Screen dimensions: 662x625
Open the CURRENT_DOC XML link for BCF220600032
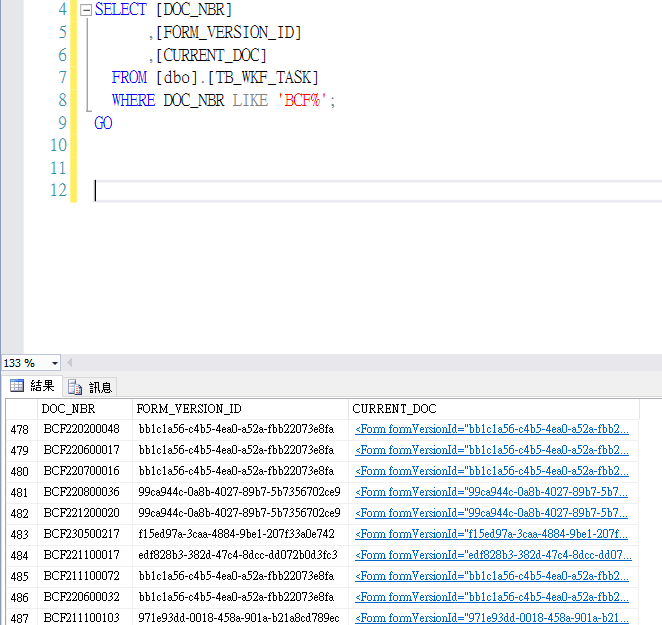[492, 597]
